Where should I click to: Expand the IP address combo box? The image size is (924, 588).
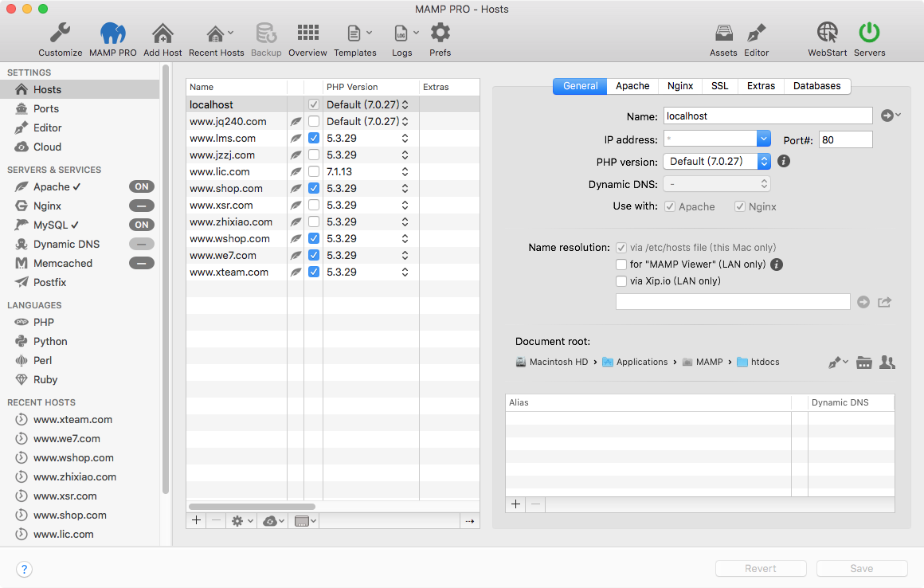pos(764,139)
